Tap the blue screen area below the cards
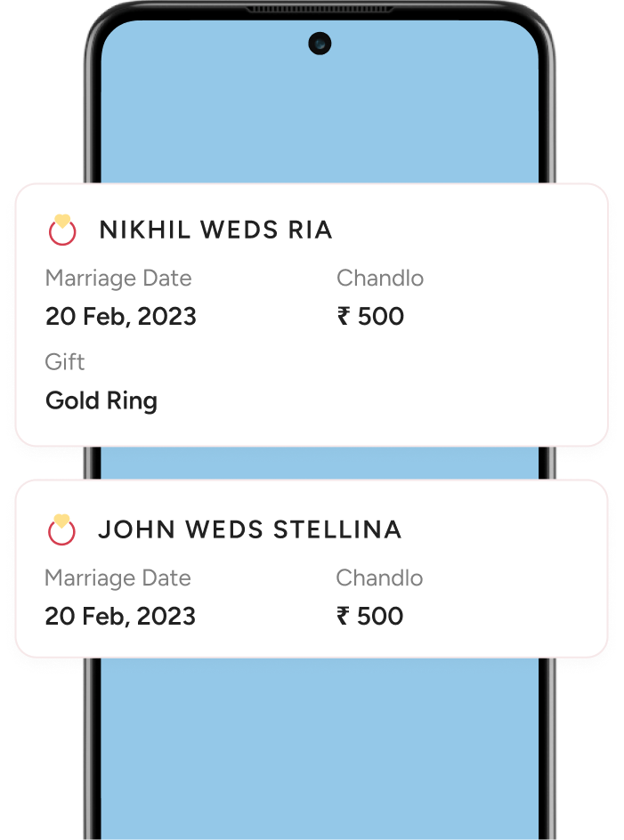Screen dimensions: 624x840 (320, 748)
